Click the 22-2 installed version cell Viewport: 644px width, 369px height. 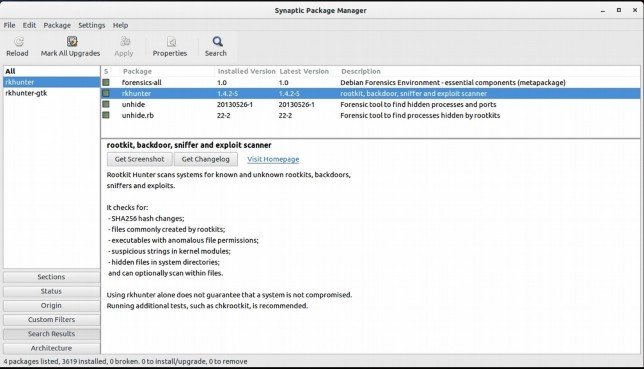coord(223,115)
